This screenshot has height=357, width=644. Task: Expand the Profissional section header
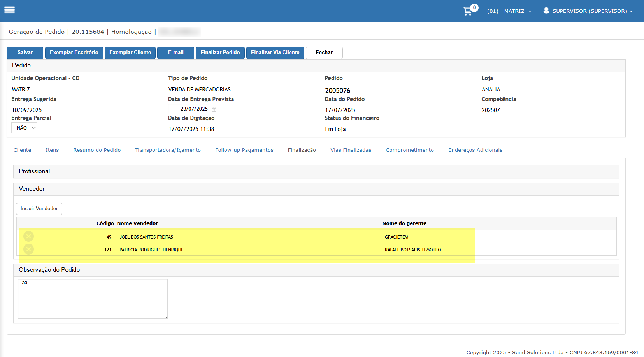[x=316, y=171]
